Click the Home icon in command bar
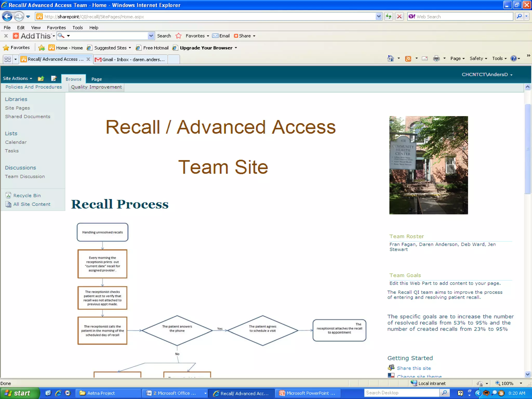The height and width of the screenshot is (399, 532). [390, 59]
